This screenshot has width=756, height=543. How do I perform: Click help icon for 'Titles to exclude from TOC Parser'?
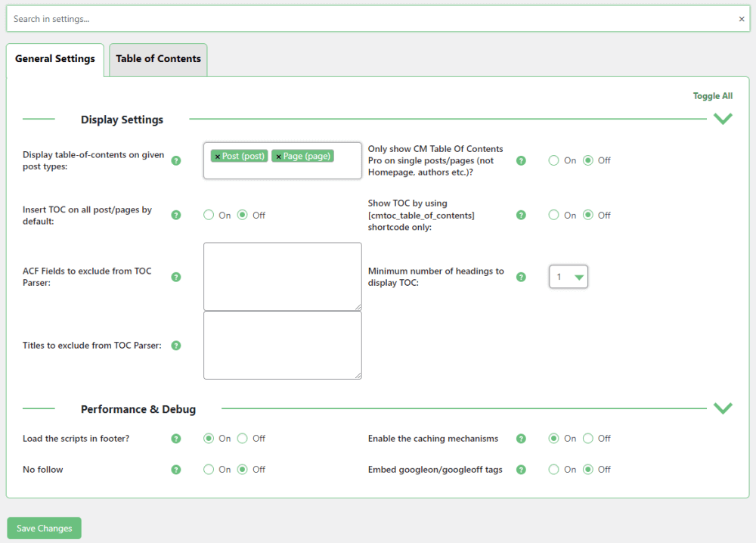176,346
